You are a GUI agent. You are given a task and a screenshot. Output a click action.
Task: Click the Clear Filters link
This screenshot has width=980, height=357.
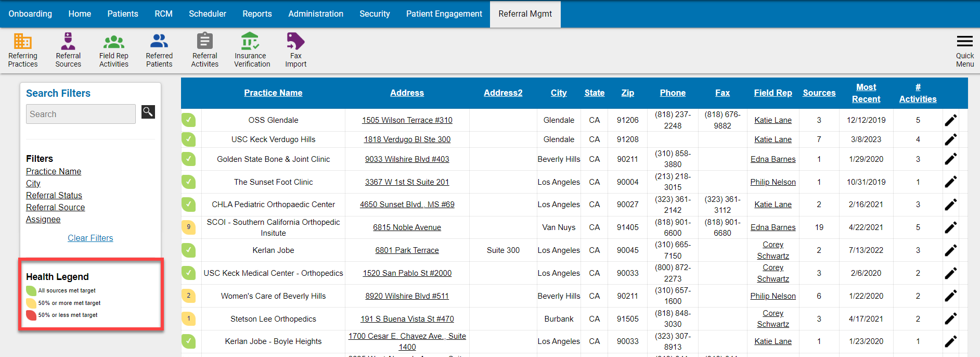(x=90, y=238)
